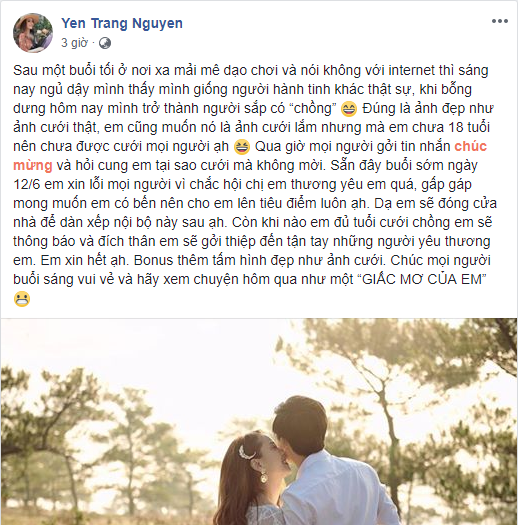The width and height of the screenshot is (518, 525).
Task: Click the highlighted word "mừng"
Action: click(x=33, y=166)
